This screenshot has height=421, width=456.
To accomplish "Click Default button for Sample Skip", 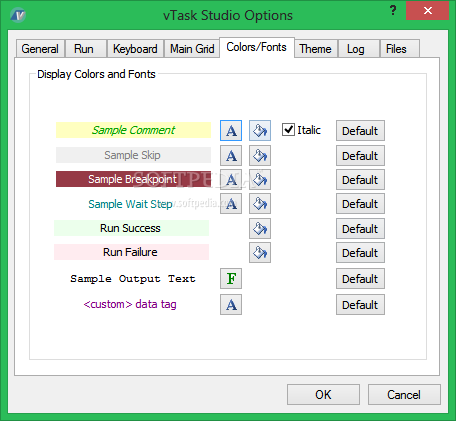I will pos(360,155).
